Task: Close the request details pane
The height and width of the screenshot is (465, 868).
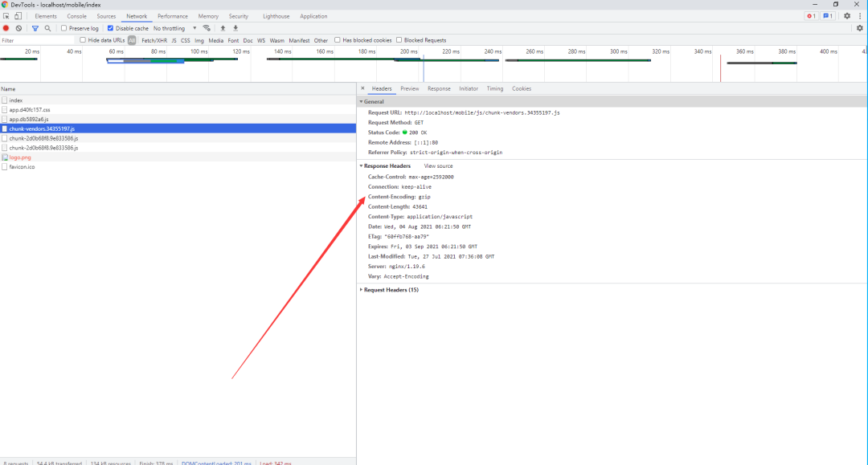Action: (362, 88)
